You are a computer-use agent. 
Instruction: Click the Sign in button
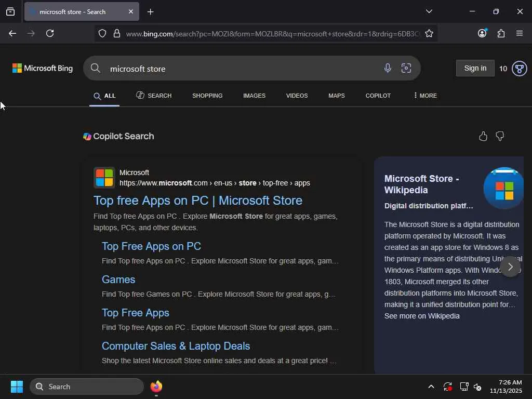coord(475,68)
